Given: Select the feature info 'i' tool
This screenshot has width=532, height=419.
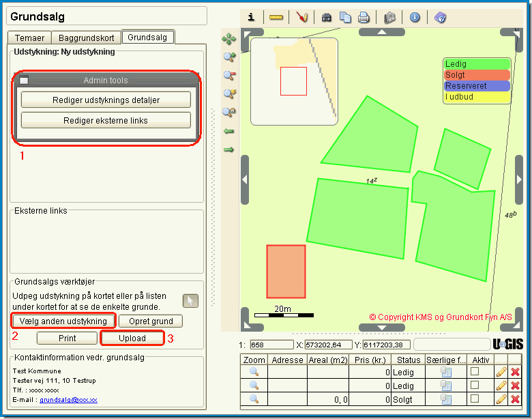Looking at the screenshot, I should [x=251, y=17].
